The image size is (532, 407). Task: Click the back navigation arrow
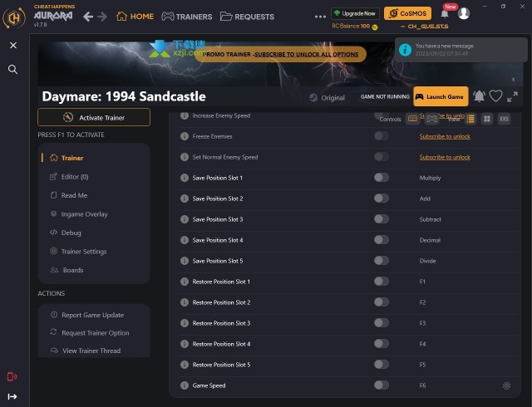tap(88, 17)
